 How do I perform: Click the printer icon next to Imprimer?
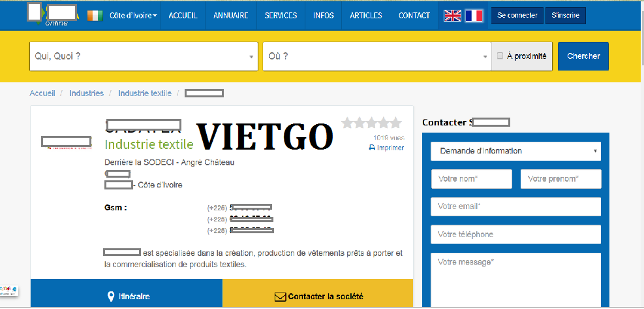tap(372, 148)
